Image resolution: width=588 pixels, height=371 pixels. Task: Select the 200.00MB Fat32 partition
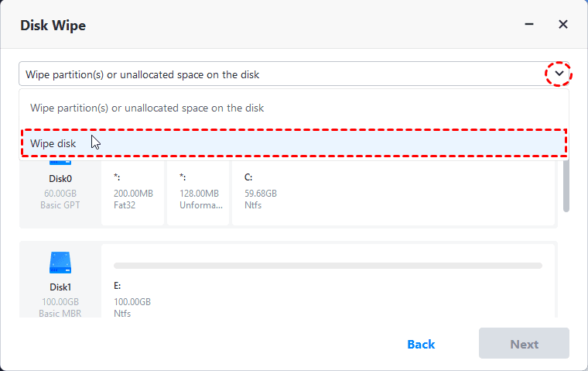tap(132, 191)
